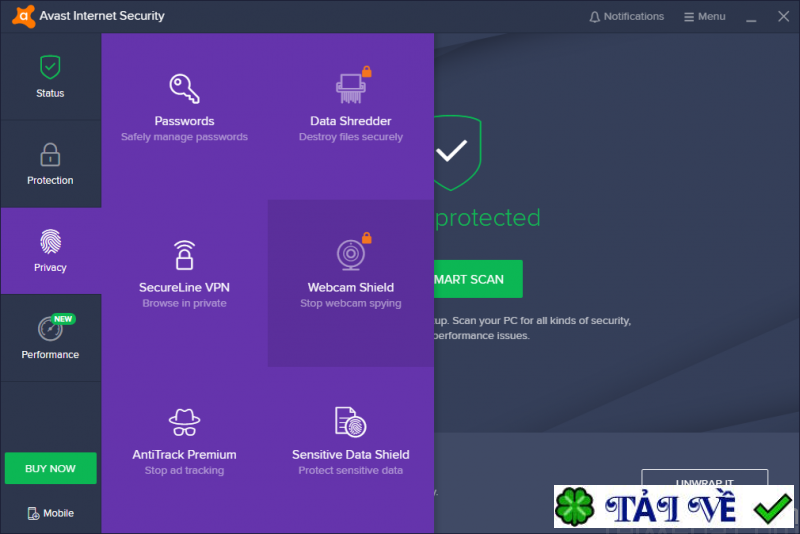This screenshot has width=800, height=534.
Task: Start the Smart Scan green button
Action: coord(478,279)
